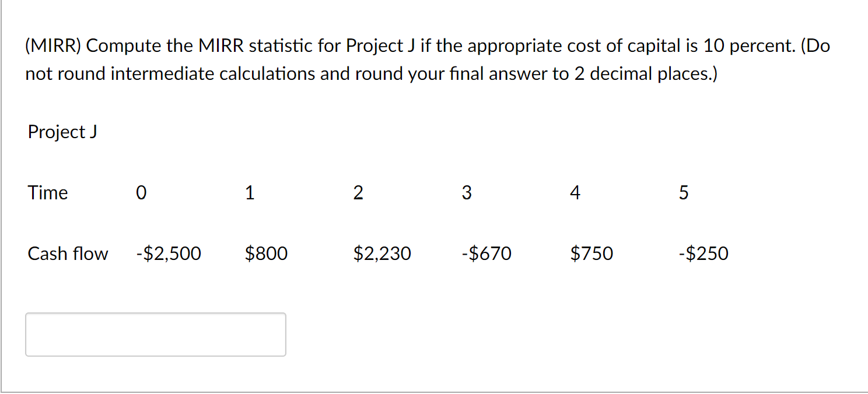Select the $800 cash flow value
This screenshot has height=394, width=868.
point(266,254)
